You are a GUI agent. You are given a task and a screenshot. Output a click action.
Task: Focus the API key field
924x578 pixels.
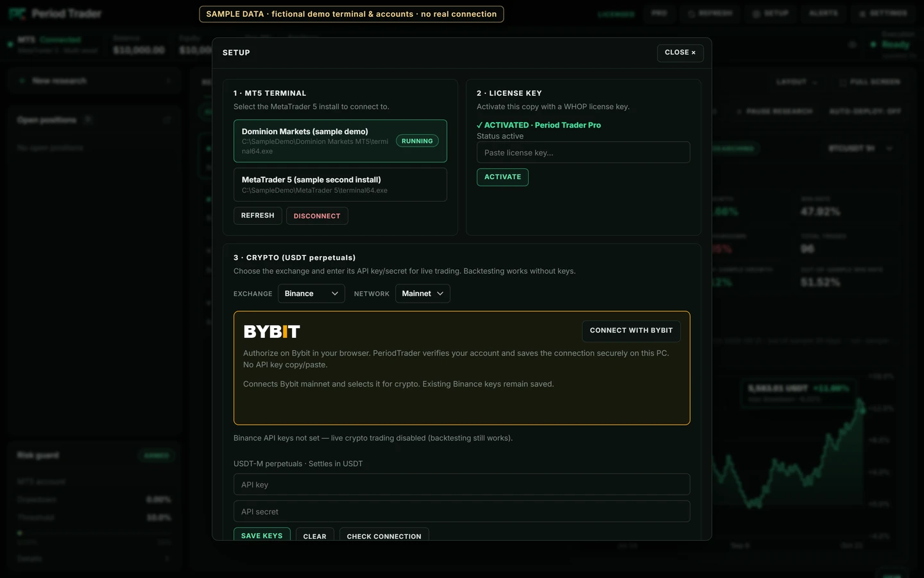click(462, 484)
